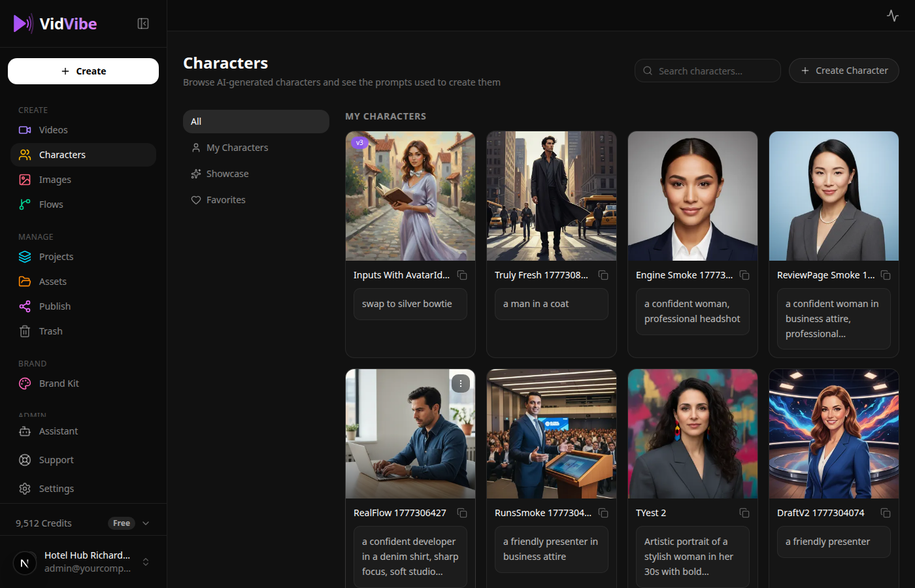The width and height of the screenshot is (915, 588).
Task: Click the Free plan badge
Action: click(x=122, y=523)
